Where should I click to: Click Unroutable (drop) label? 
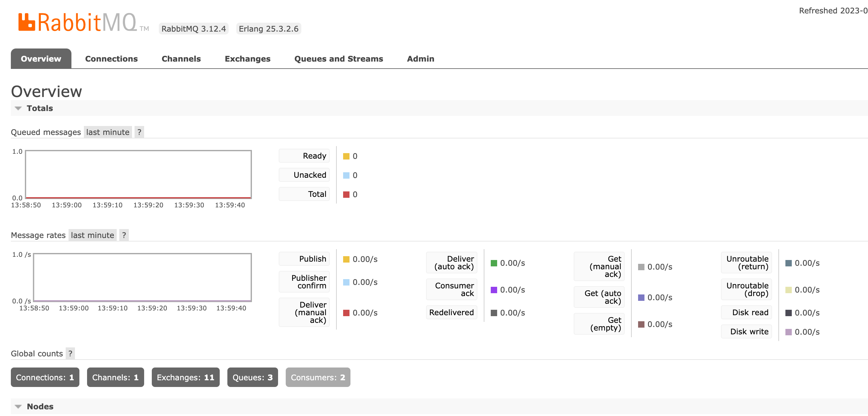pyautogui.click(x=747, y=290)
